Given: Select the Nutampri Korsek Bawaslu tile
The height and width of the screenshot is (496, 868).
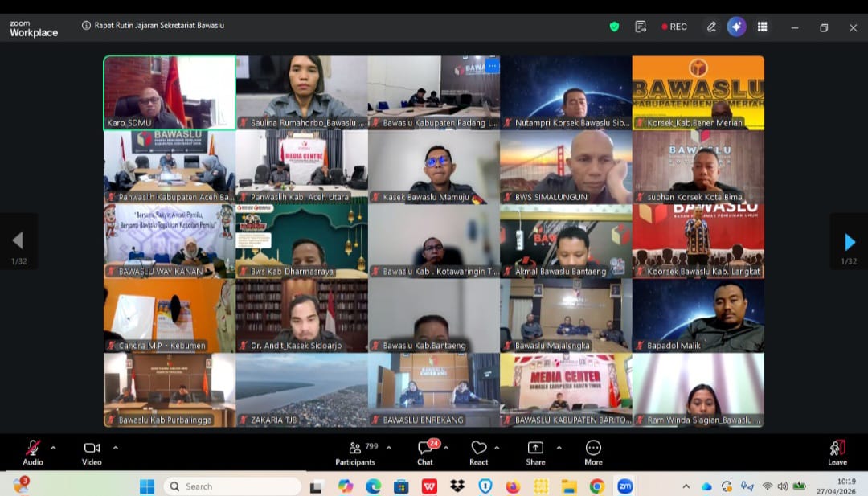Looking at the screenshot, I should (566, 92).
